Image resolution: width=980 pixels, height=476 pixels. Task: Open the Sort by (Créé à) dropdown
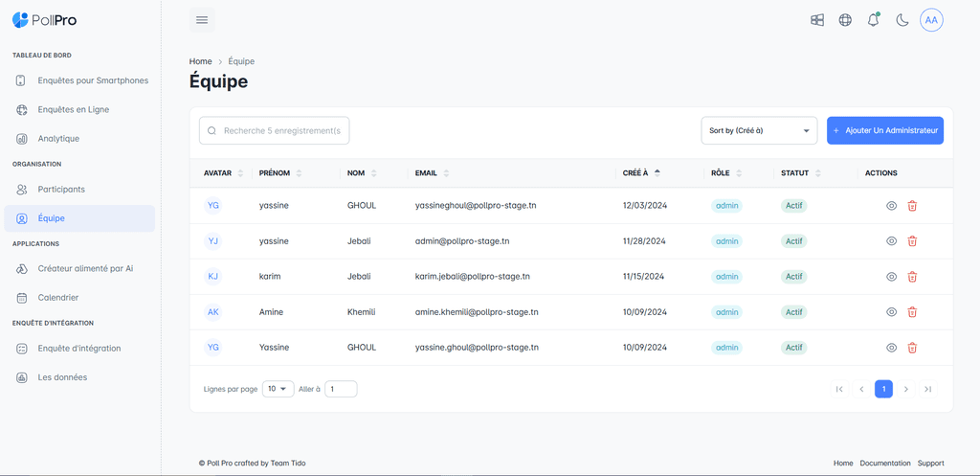759,131
